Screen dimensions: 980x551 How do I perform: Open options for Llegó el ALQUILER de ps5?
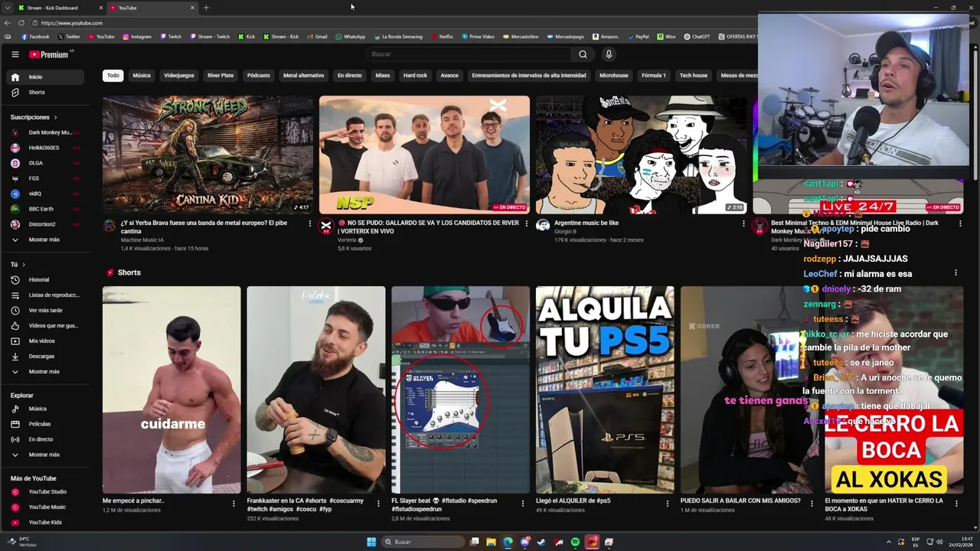(668, 503)
